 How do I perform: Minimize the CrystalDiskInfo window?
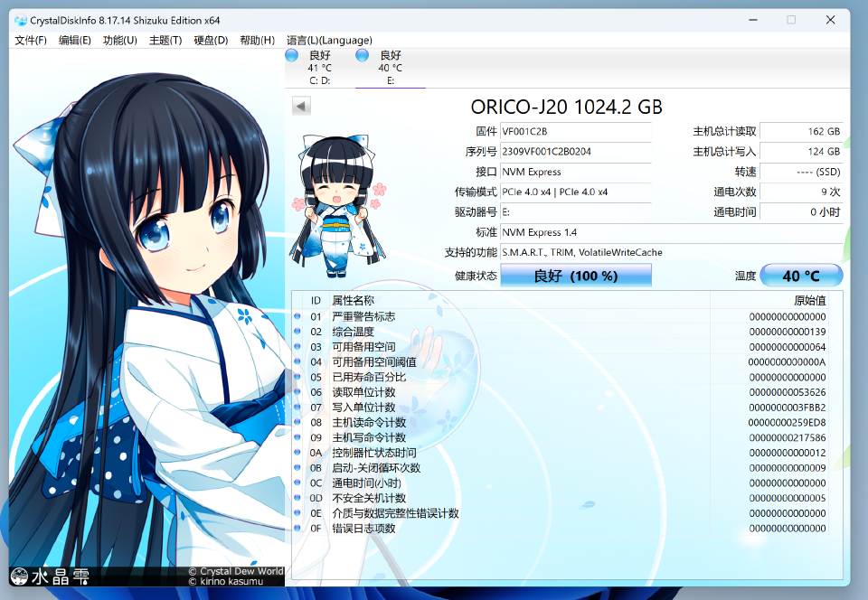[x=753, y=20]
